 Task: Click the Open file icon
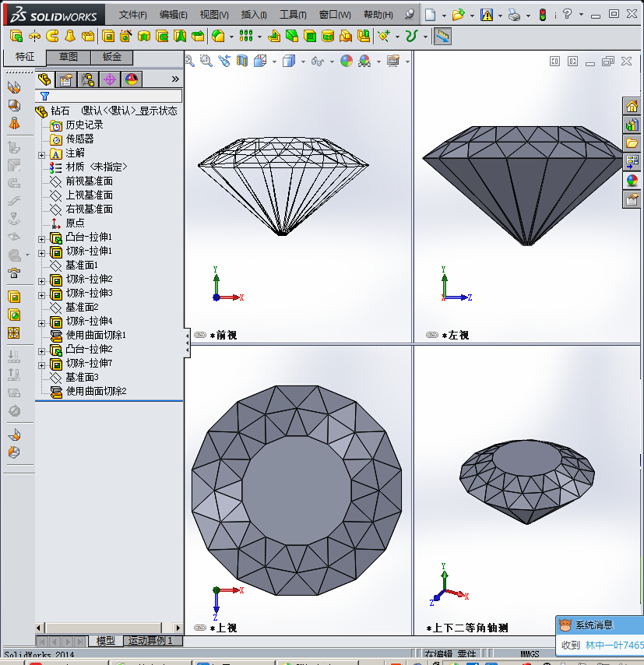pos(458,16)
